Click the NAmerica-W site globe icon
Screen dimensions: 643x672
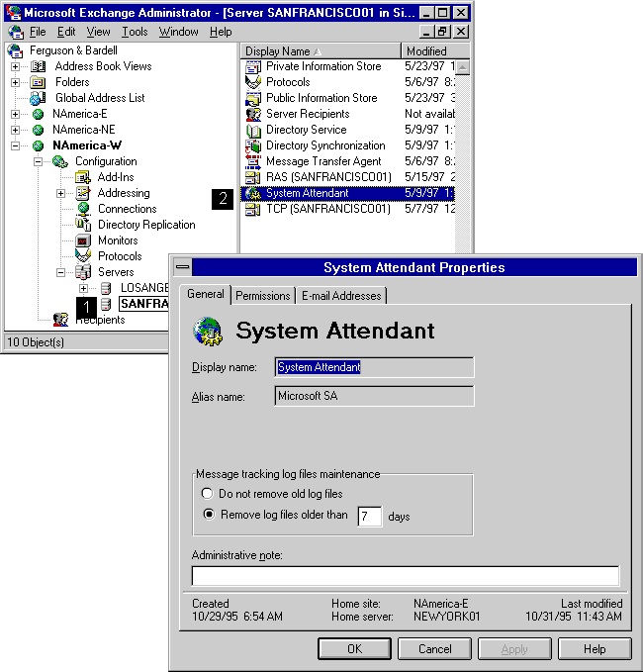click(39, 145)
